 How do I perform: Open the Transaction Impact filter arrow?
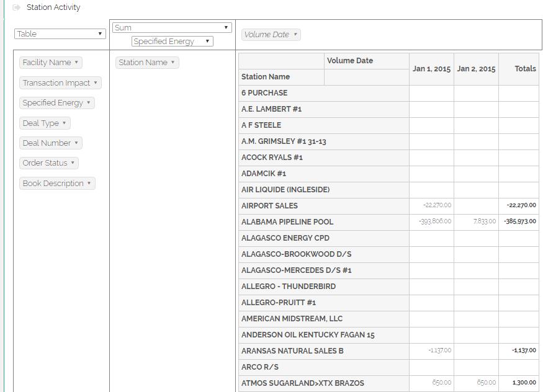tap(96, 83)
